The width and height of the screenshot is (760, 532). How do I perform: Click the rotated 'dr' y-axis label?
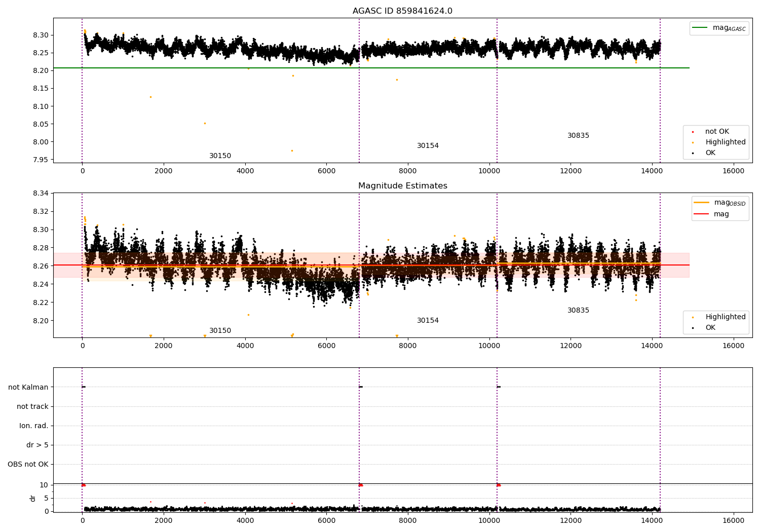tap(33, 498)
